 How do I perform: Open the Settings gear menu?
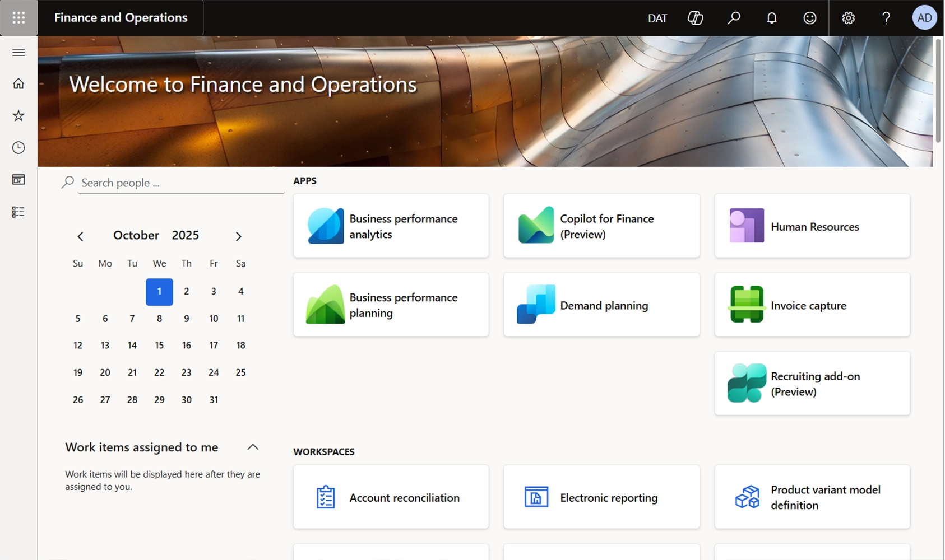point(848,18)
